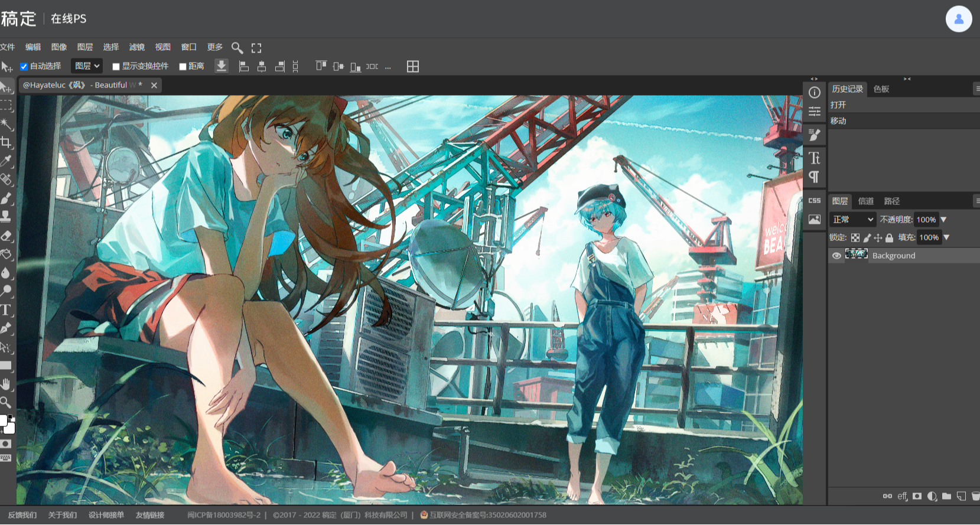Open the adjustments sliders panel icon
This screenshot has width=980, height=525.
click(815, 112)
